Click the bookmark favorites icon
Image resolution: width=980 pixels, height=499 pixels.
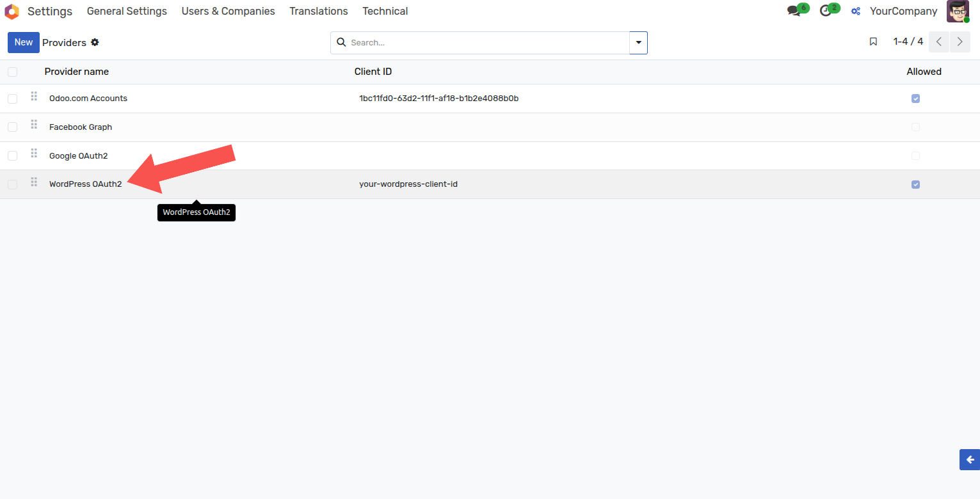(873, 42)
